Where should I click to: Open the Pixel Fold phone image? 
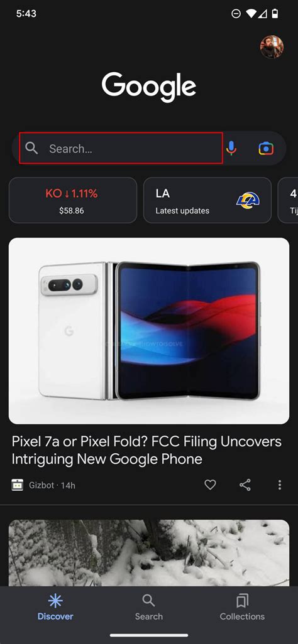(149, 331)
